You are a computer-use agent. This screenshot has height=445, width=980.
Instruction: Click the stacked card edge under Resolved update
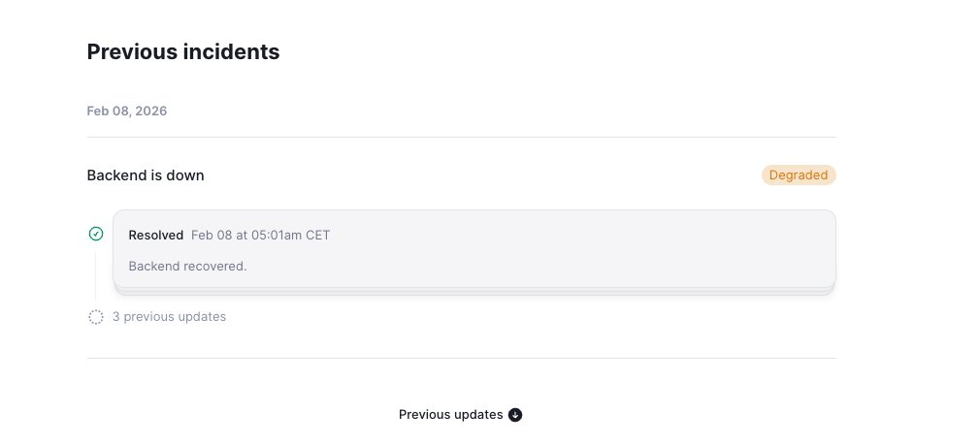474,291
